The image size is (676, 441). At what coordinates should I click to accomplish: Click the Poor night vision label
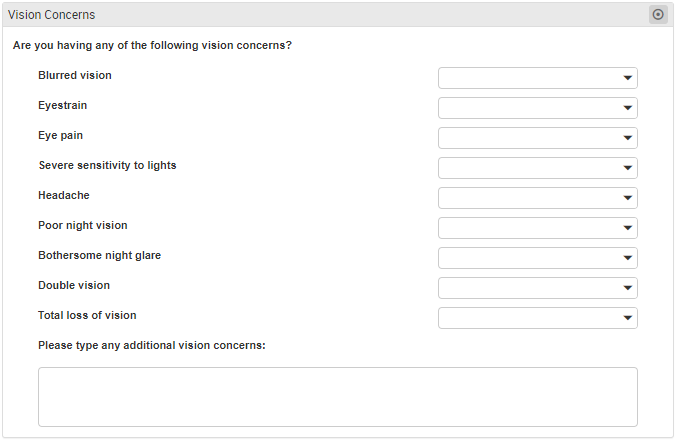tap(83, 225)
